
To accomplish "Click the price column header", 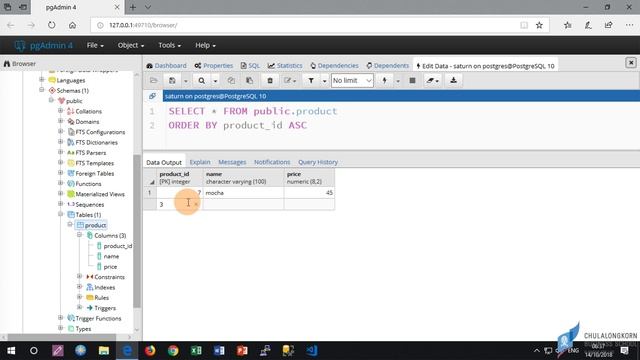I will tap(309, 178).
